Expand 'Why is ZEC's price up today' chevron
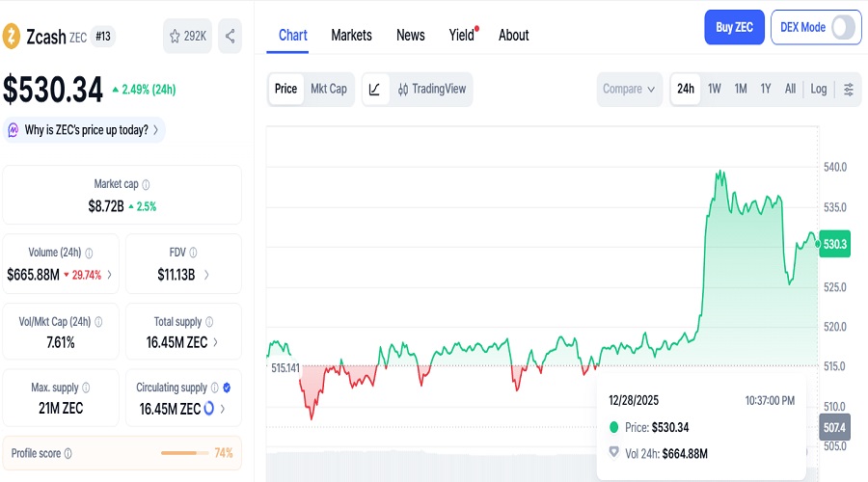 pos(155,130)
